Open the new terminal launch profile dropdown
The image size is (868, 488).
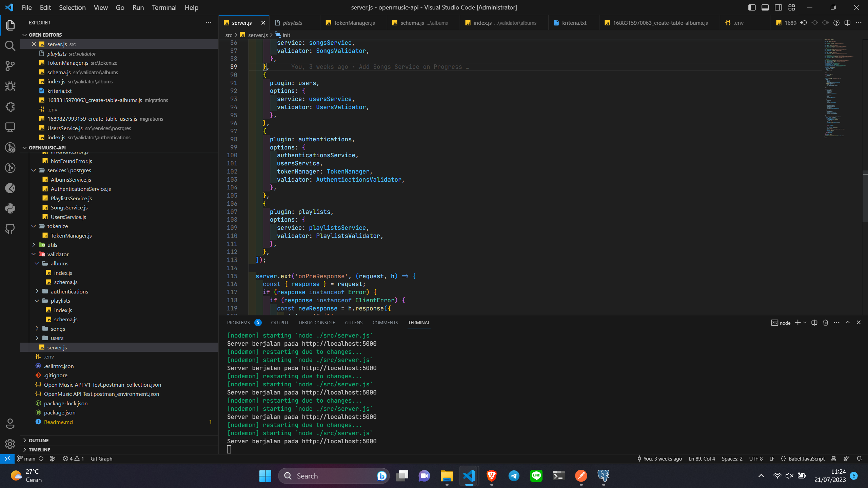(805, 323)
